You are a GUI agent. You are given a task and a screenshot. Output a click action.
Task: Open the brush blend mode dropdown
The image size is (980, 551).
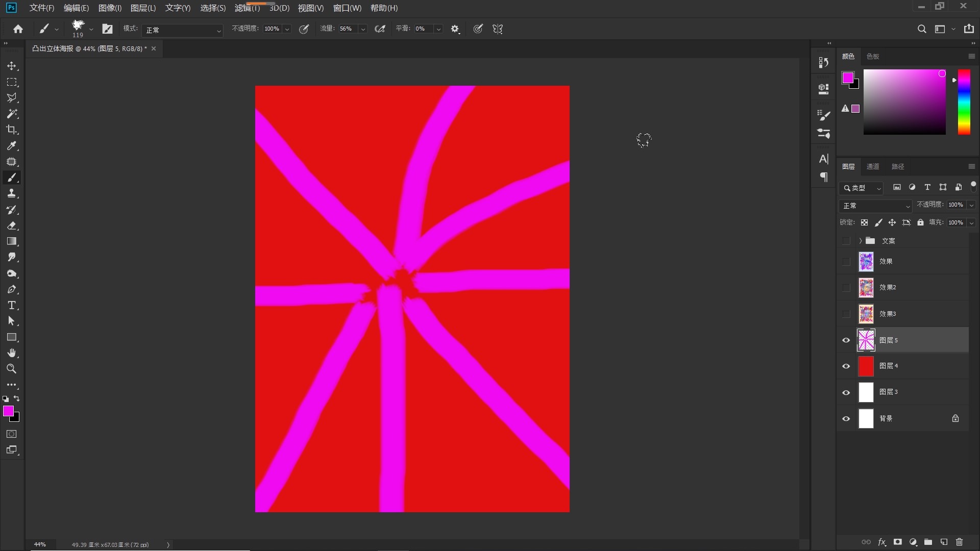coord(182,30)
